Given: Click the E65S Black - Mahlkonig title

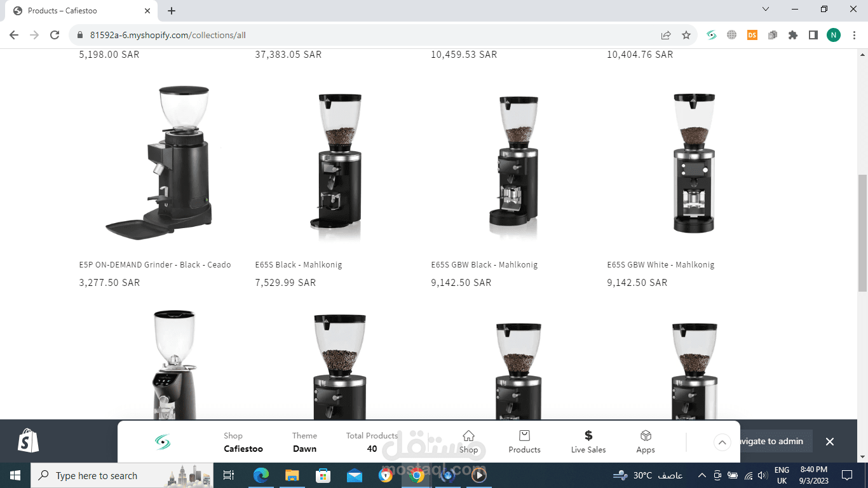Looking at the screenshot, I should click(299, 264).
